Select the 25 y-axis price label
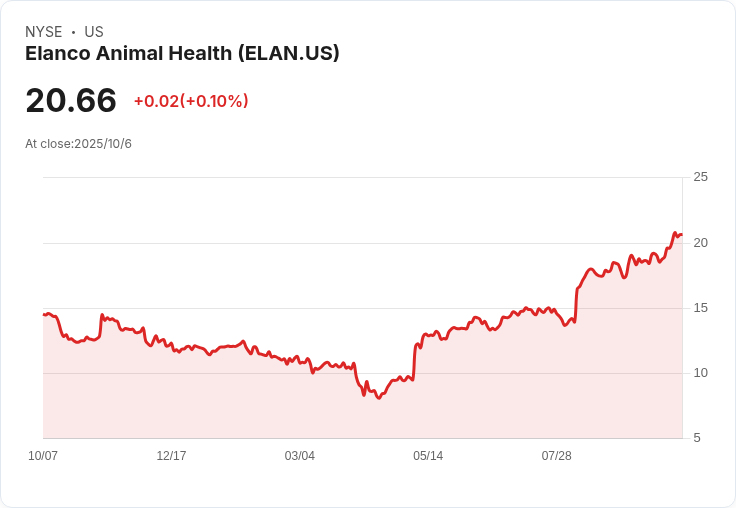Screen dimensions: 736x508 coord(700,177)
